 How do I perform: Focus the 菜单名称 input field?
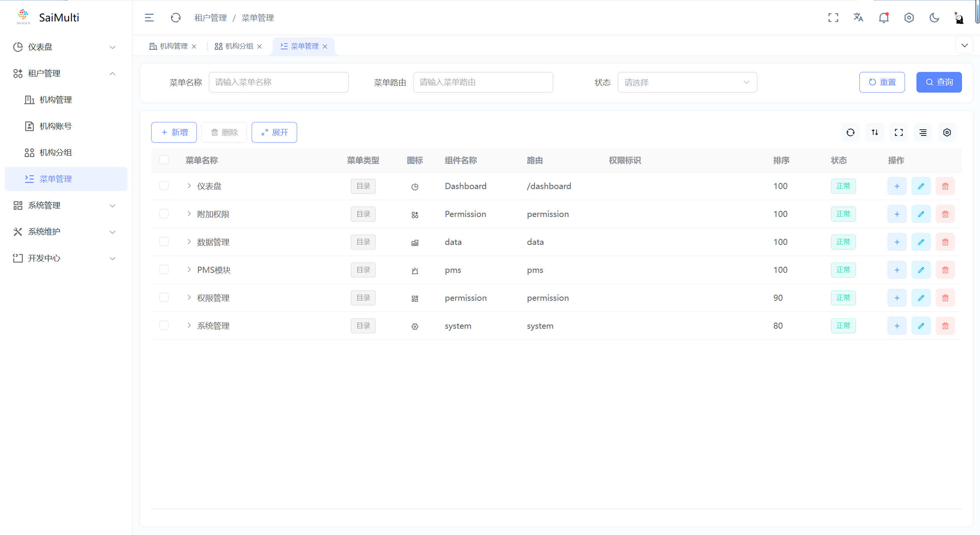278,82
